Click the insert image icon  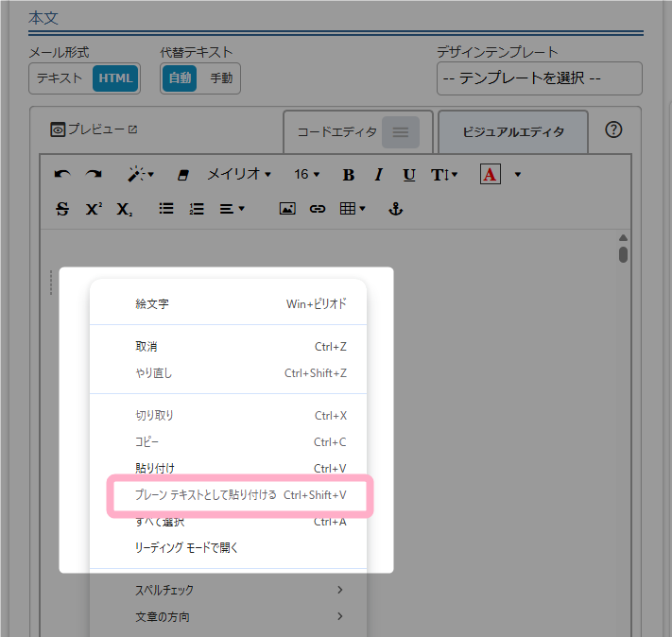coord(287,209)
